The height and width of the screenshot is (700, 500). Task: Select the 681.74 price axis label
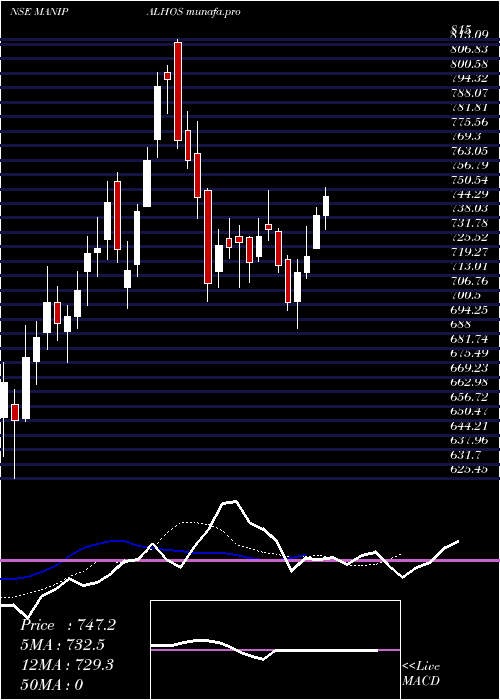pyautogui.click(x=469, y=339)
